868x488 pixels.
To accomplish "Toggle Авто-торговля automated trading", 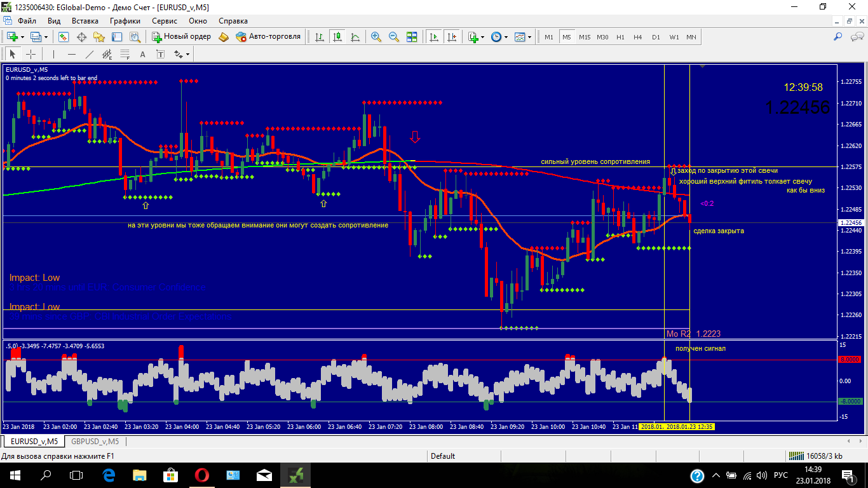I will click(x=268, y=37).
